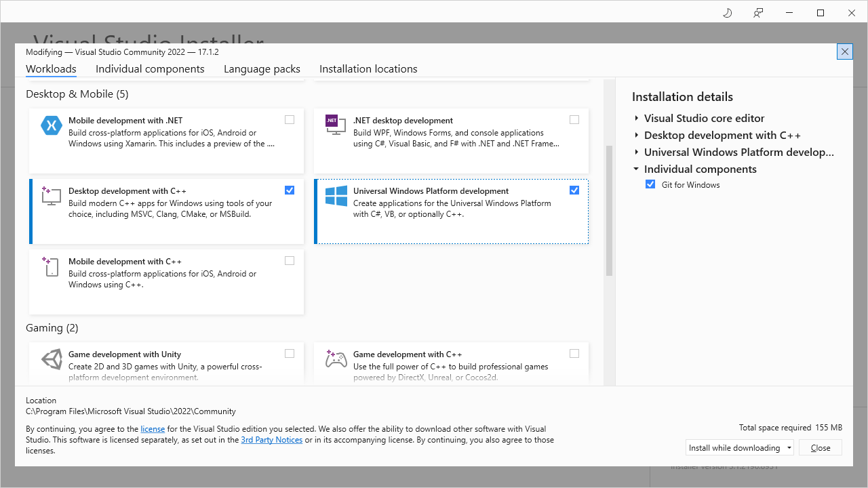This screenshot has width=868, height=488.
Task: Click the Xamarin Mobile development with .NET icon
Action: pyautogui.click(x=52, y=125)
